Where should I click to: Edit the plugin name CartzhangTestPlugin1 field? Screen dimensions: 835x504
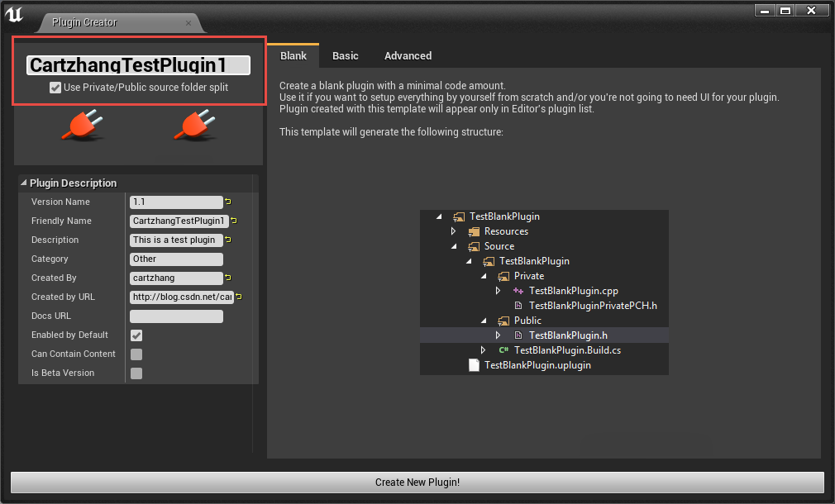138,65
